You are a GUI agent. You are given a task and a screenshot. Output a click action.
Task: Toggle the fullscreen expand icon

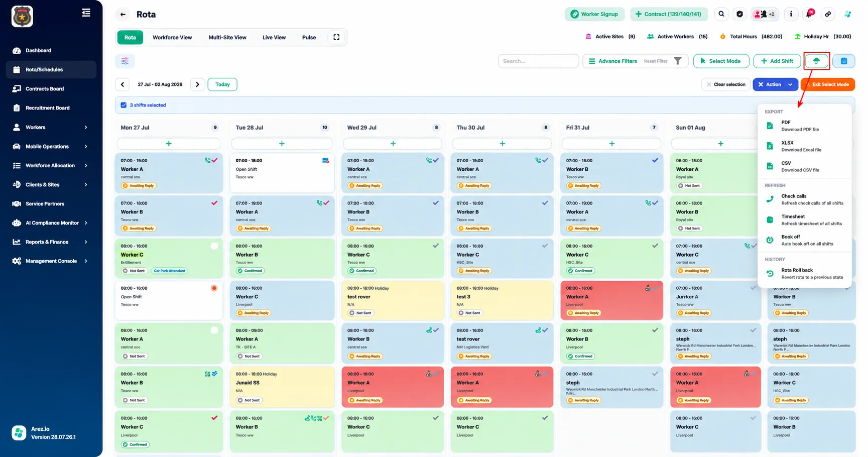[336, 37]
